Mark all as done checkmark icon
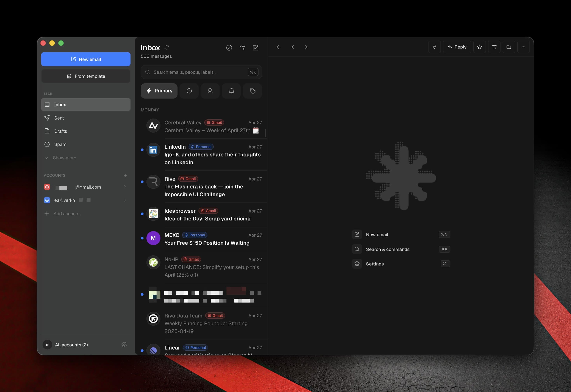This screenshot has width=571, height=392. tap(229, 48)
